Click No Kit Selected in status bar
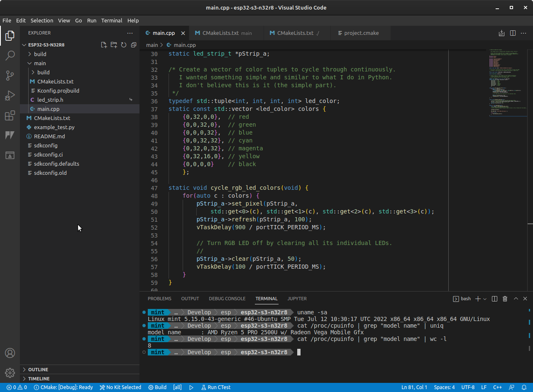Image resolution: width=533 pixels, height=392 pixels. click(120, 387)
